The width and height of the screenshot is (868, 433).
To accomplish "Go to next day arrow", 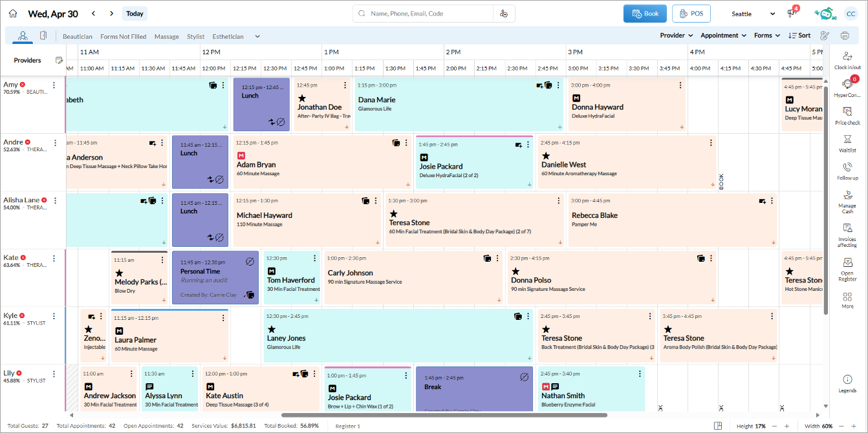I will 111,14.
